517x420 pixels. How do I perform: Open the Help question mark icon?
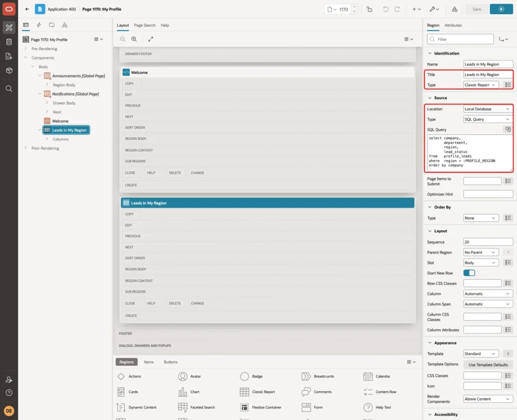pos(9,393)
